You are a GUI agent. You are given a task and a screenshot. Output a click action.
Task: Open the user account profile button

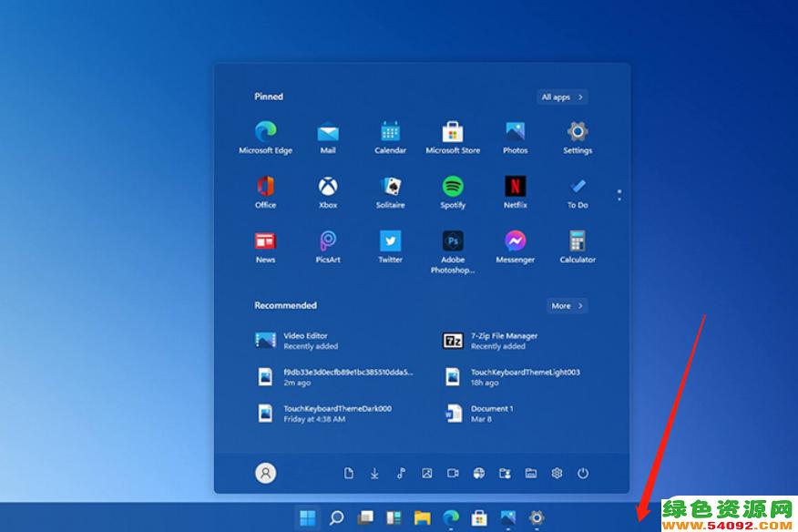pyautogui.click(x=264, y=473)
